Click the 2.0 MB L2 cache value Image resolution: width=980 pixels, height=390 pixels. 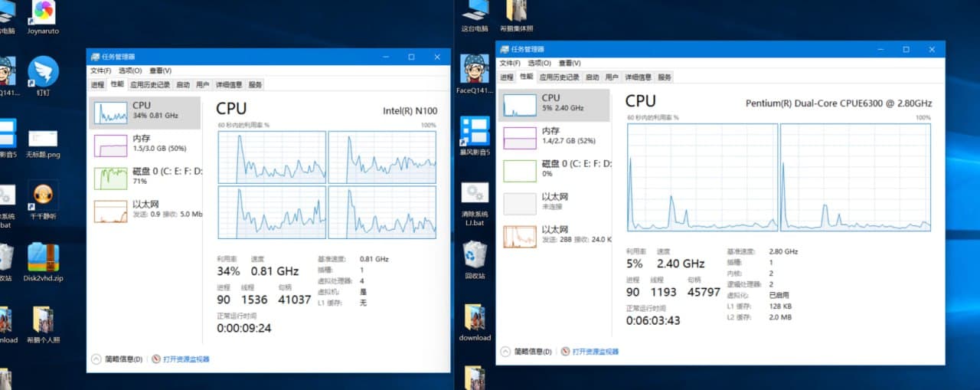(780, 316)
